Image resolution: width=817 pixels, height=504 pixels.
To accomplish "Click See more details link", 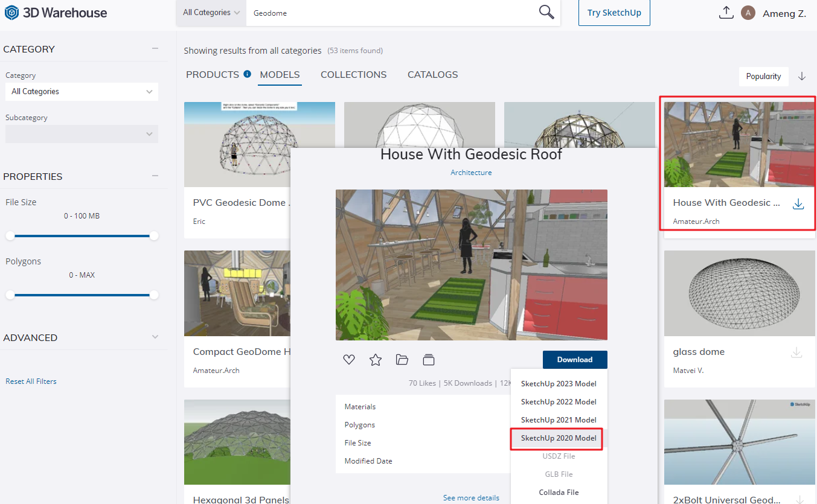I will tap(471, 498).
